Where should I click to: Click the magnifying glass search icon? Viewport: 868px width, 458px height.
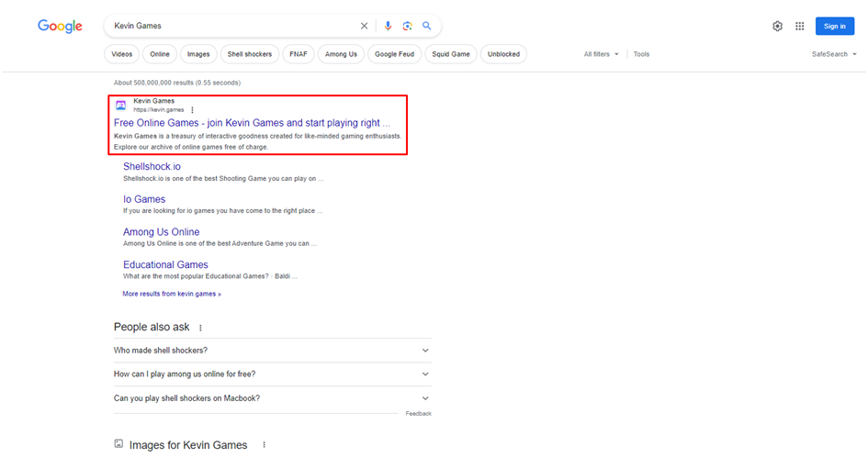pyautogui.click(x=427, y=26)
